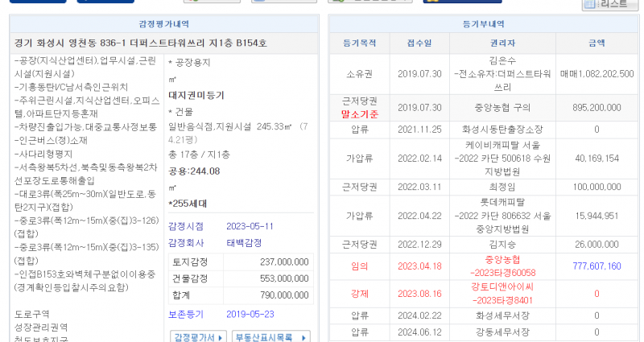Open the 부동산표시목록 property list
The height and width of the screenshot is (342, 644).
264,336
